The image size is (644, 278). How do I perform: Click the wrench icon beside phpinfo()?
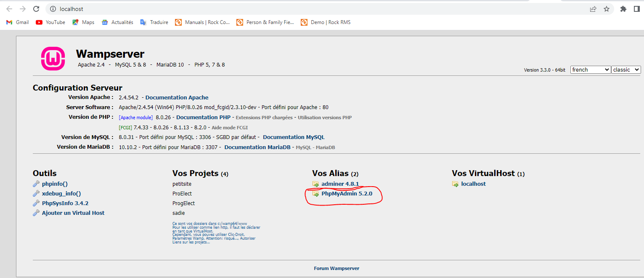pyautogui.click(x=36, y=184)
